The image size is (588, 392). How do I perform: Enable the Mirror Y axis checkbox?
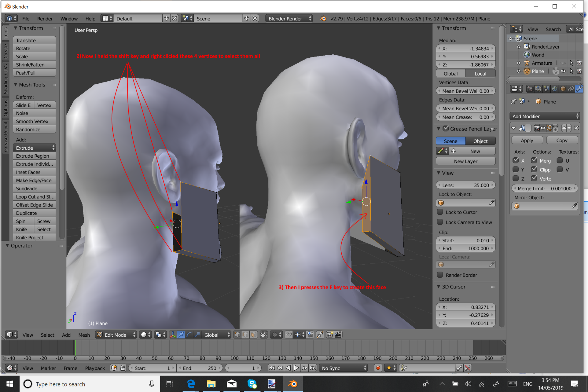click(516, 169)
